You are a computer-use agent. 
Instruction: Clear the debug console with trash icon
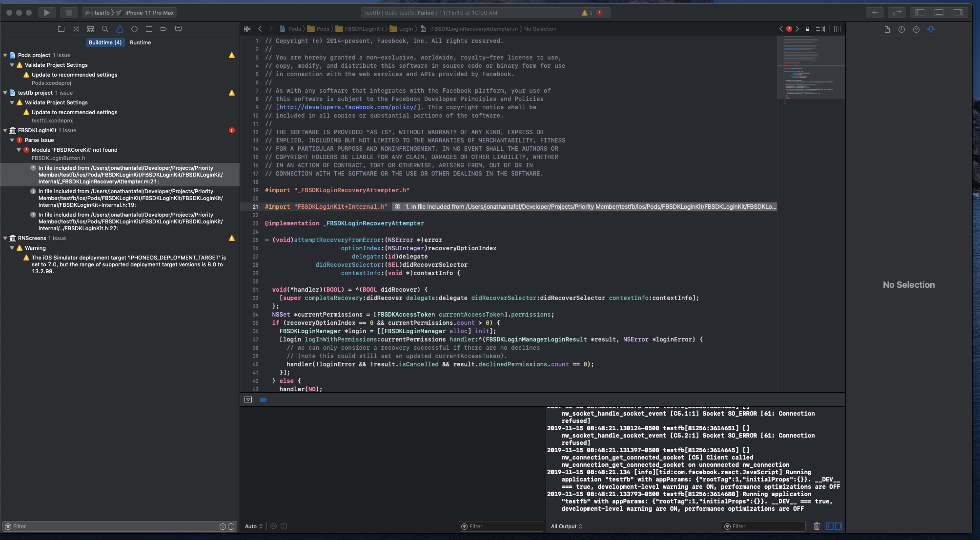[817, 526]
